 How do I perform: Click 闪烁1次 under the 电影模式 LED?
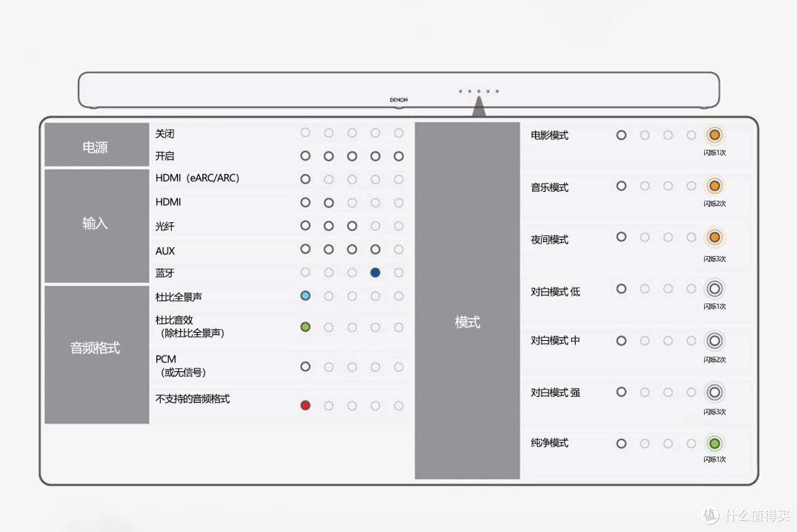pyautogui.click(x=714, y=153)
